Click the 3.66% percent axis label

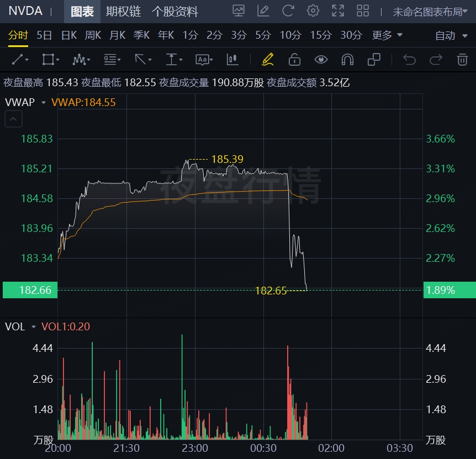tap(440, 139)
